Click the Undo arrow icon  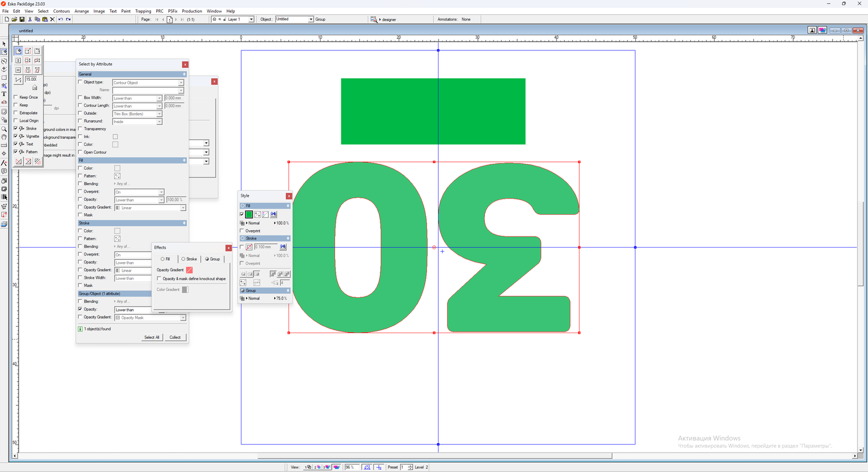click(61, 19)
